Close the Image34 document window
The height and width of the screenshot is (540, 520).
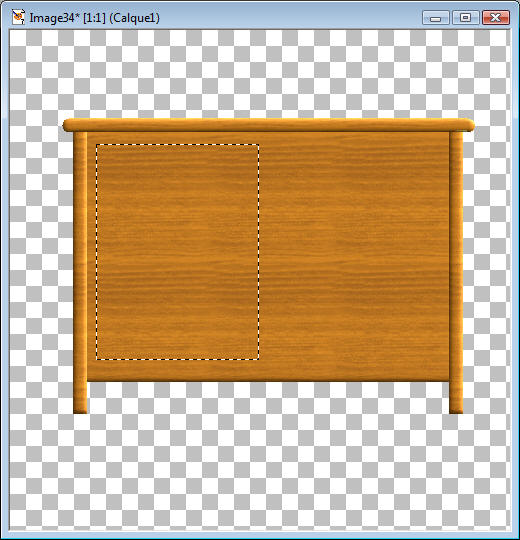pos(495,18)
